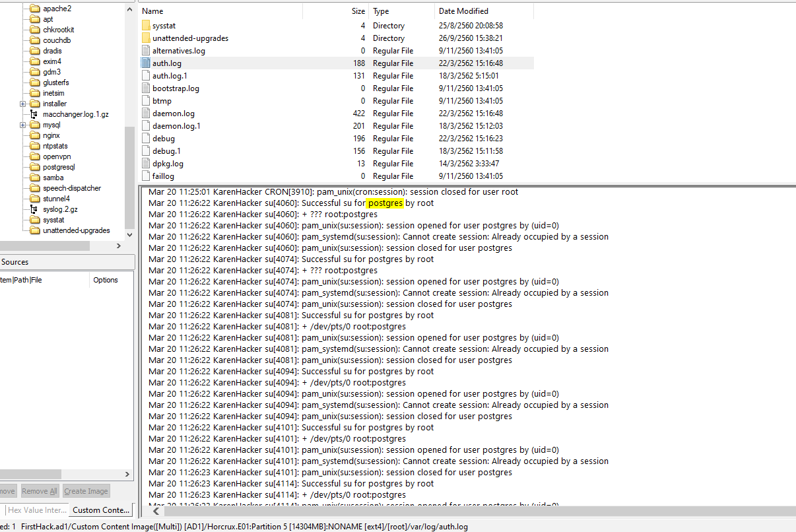Click the tree panel vertical scrollbar thumb
This screenshot has height=532, width=796.
[x=129, y=177]
